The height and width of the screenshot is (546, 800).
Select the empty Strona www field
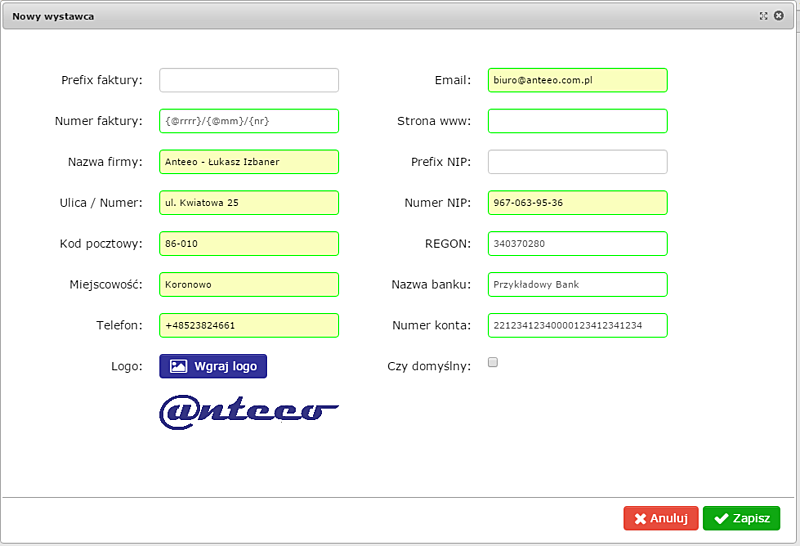pos(577,121)
